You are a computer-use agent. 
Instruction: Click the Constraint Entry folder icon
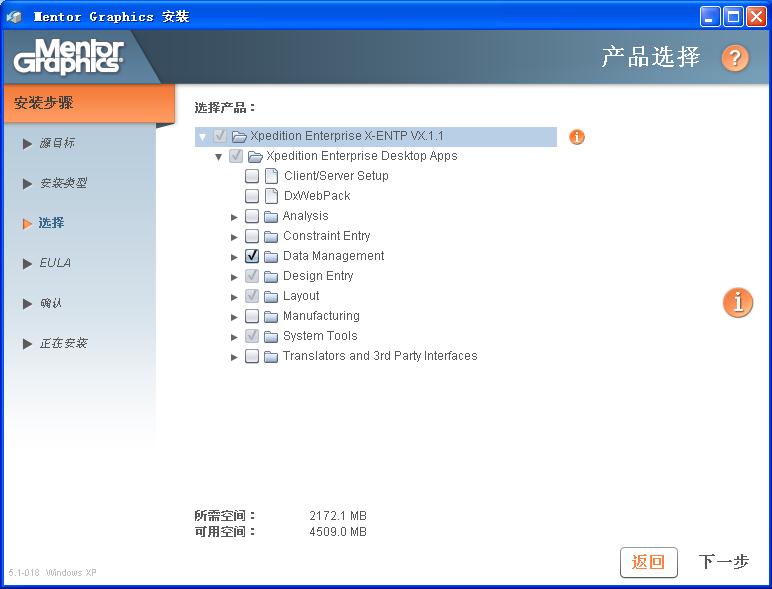click(271, 236)
